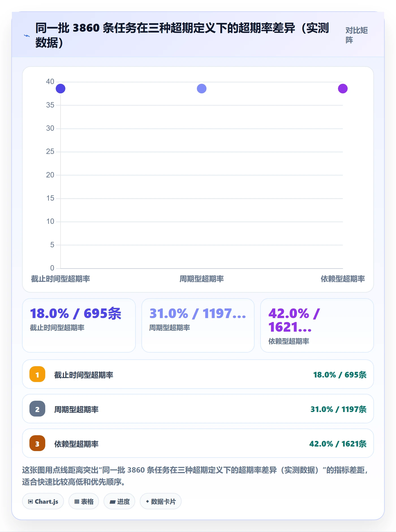Click the 截止时间型超期率 x-axis label
Image resolution: width=396 pixels, height=532 pixels.
61,279
